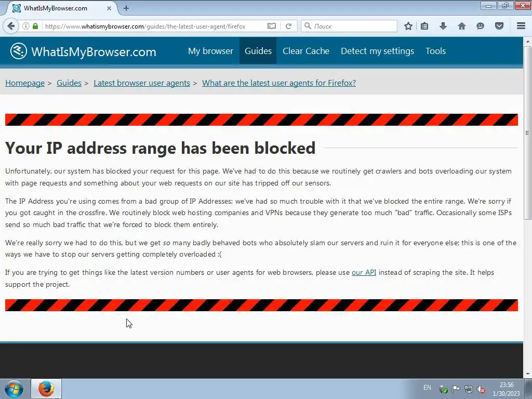Bookmark this page with the star icon
Viewport: 532px width, 399px height.
click(x=408, y=26)
